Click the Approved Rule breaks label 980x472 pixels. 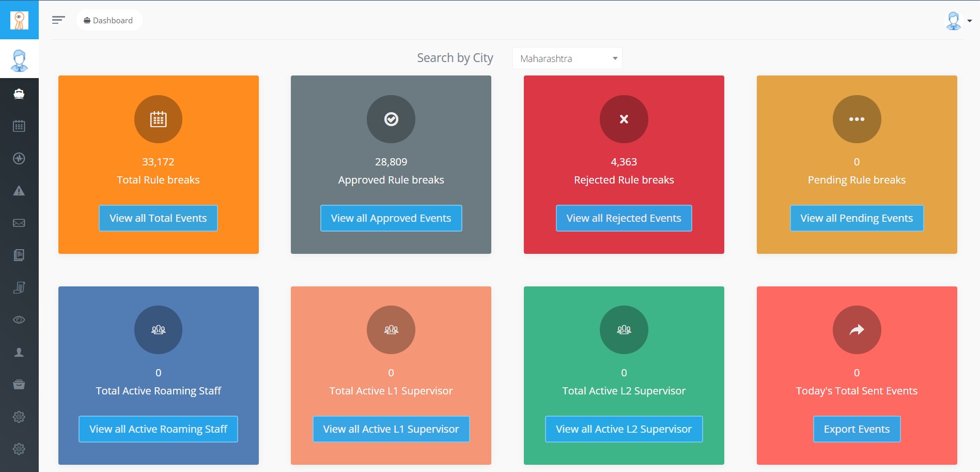[391, 180]
